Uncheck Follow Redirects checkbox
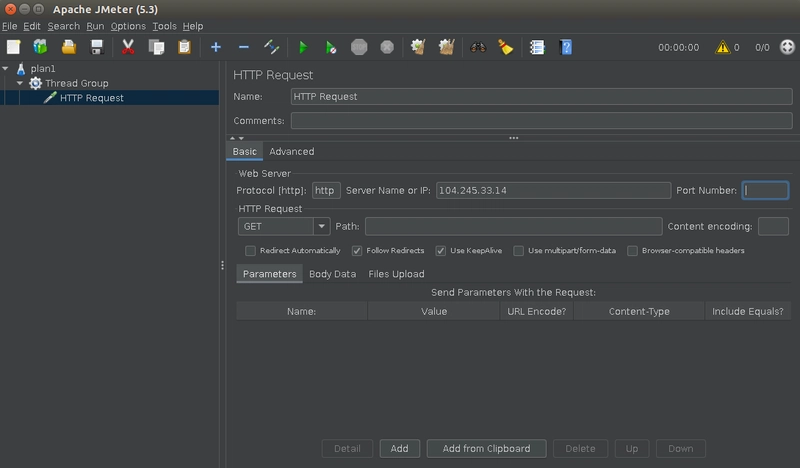Screen dimensions: 800x468 click(x=357, y=251)
